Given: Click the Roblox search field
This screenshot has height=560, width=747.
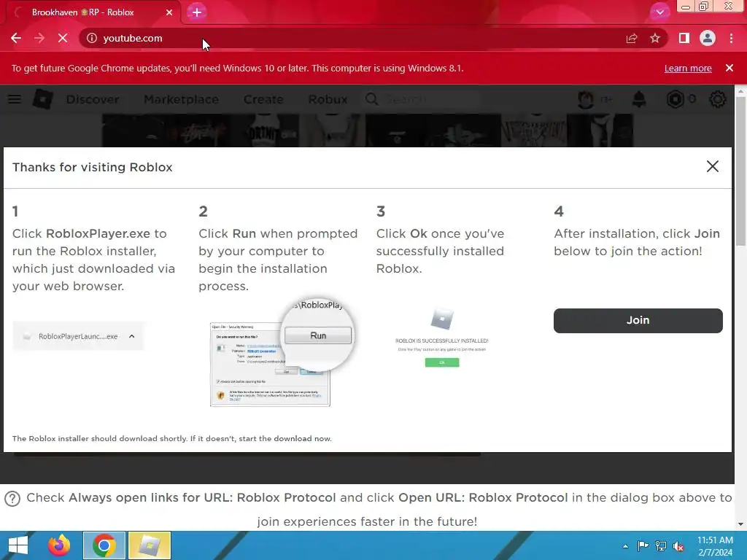Looking at the screenshot, I should [x=422, y=99].
